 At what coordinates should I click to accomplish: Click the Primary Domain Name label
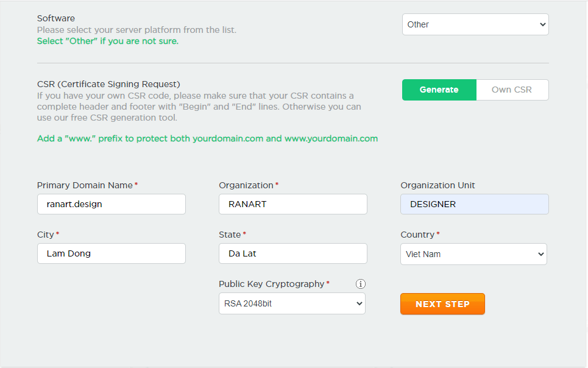(85, 185)
